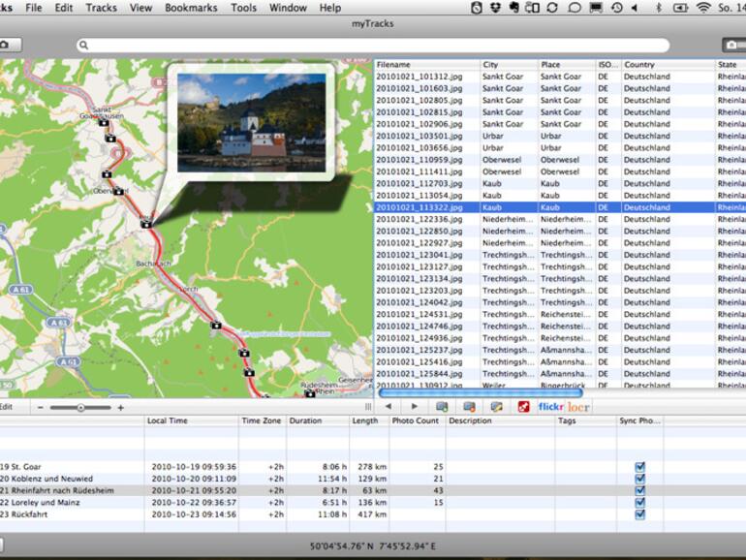Click the previous photo arrow button
Image resolution: width=746 pixels, height=560 pixels.
click(389, 407)
